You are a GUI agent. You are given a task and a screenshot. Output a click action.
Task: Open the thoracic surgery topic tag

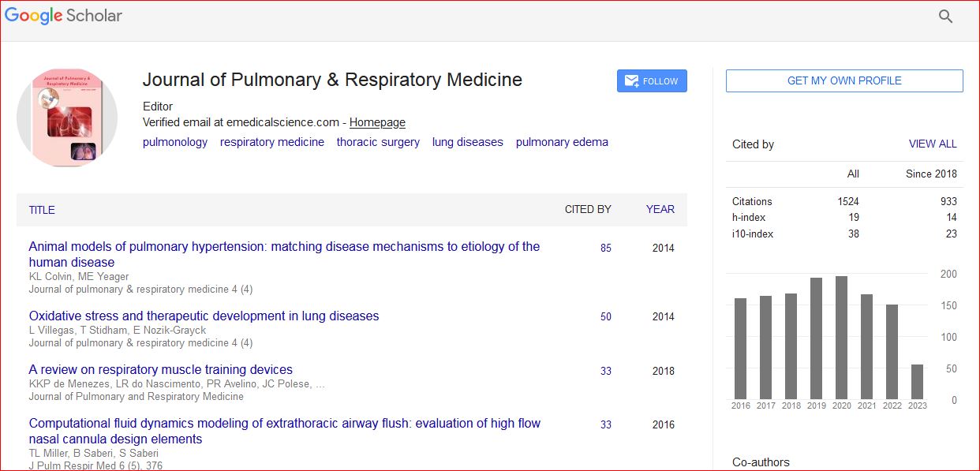coord(378,142)
